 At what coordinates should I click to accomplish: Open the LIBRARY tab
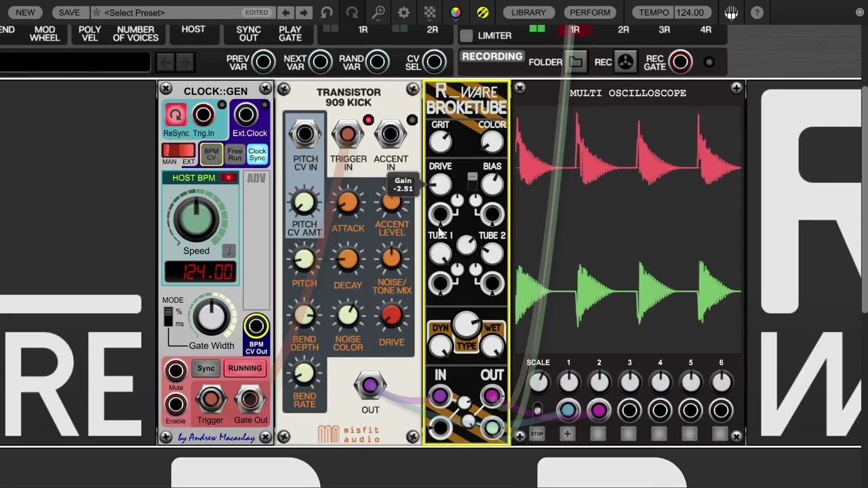click(x=528, y=12)
